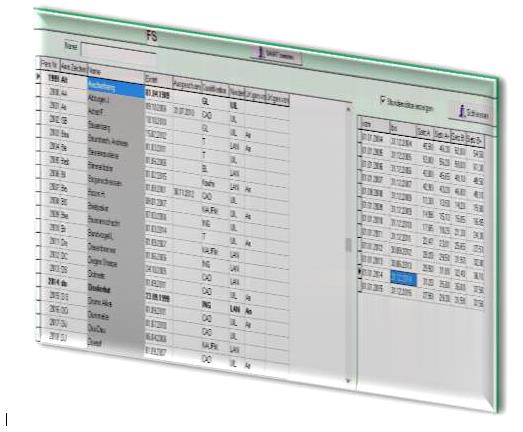Click the row marker beside the highlighted rate row
Viewport: 523px width, 432px height.
(x=359, y=272)
